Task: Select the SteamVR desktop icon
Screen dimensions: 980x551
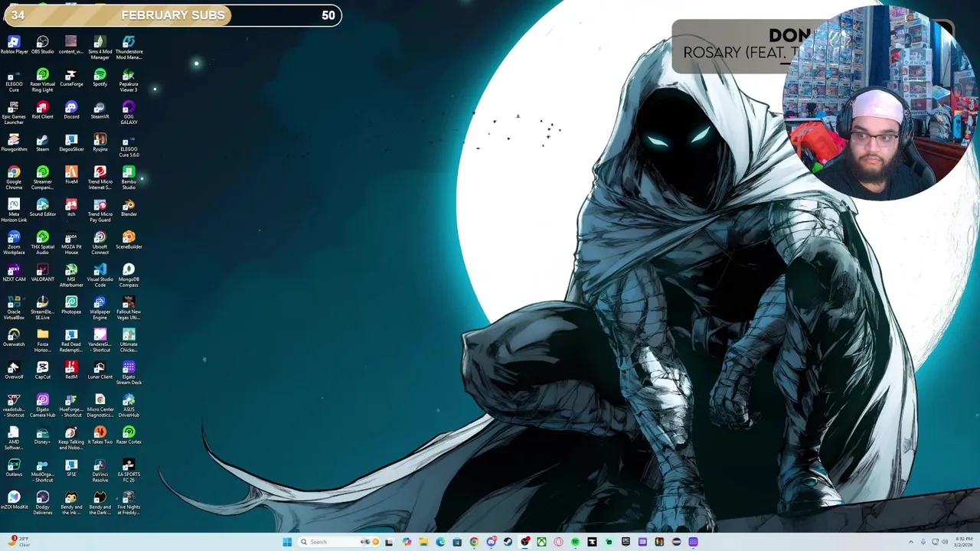Action: coord(100,110)
